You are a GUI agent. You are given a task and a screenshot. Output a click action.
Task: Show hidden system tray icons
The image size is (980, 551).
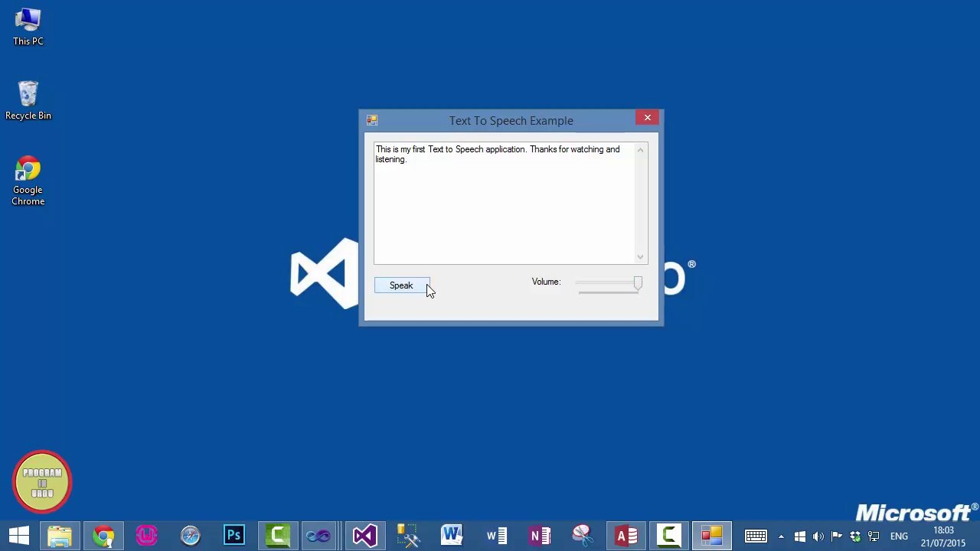point(781,536)
